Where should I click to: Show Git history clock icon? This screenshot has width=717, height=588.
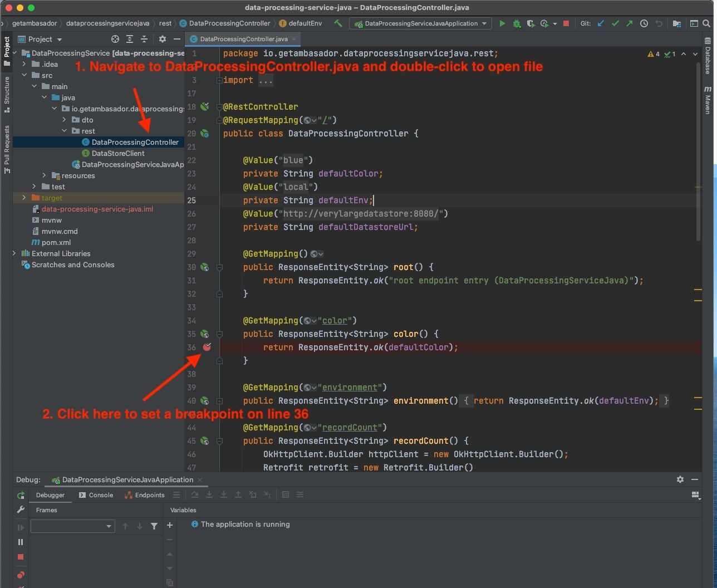tap(644, 23)
